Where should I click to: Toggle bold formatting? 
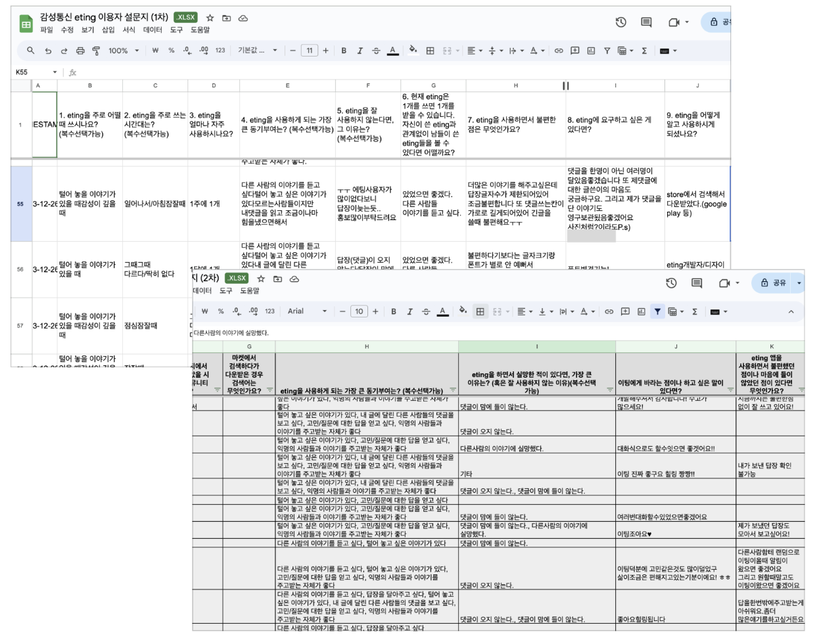coord(344,50)
